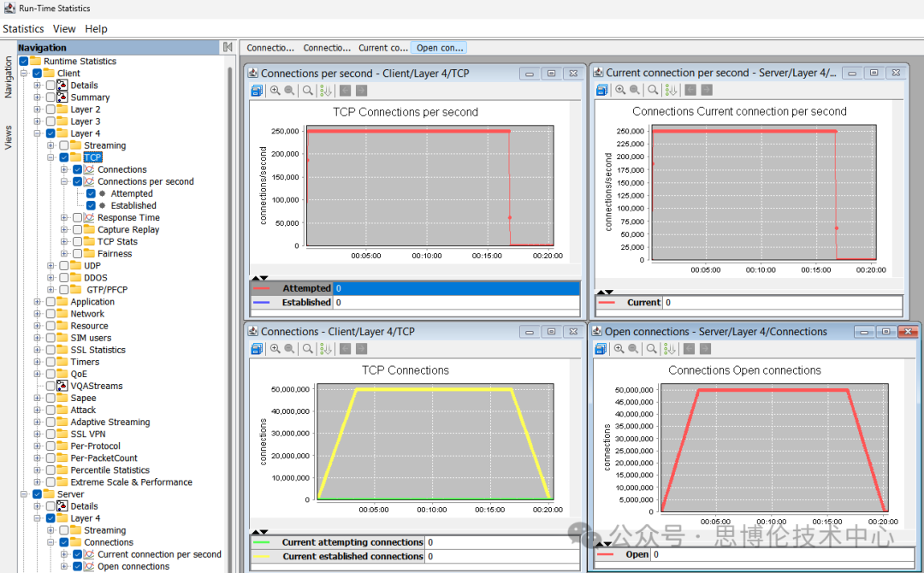
Task: Toggle auto-scroll in Current connection per second chart
Action: [672, 90]
